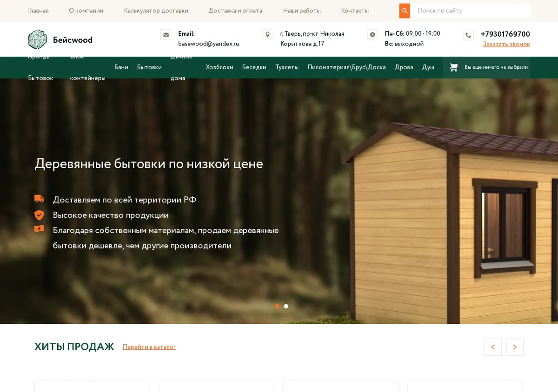Follow the Перейти в каталог link

[x=149, y=347]
